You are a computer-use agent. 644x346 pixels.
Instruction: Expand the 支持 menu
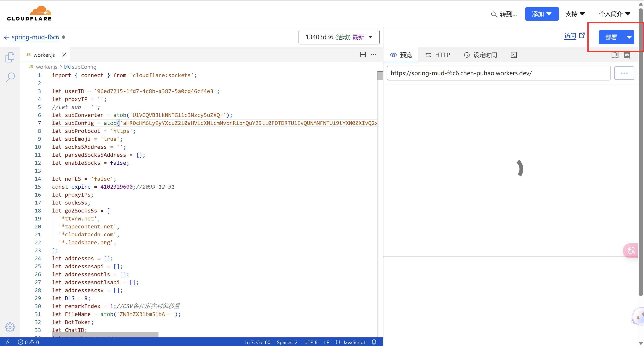point(575,14)
